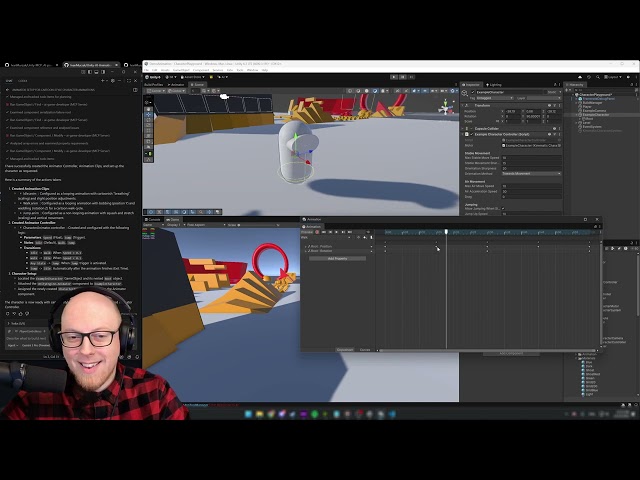Click the Drag value field
Image resolution: width=640 pixels, height=480 pixels.
[531, 197]
